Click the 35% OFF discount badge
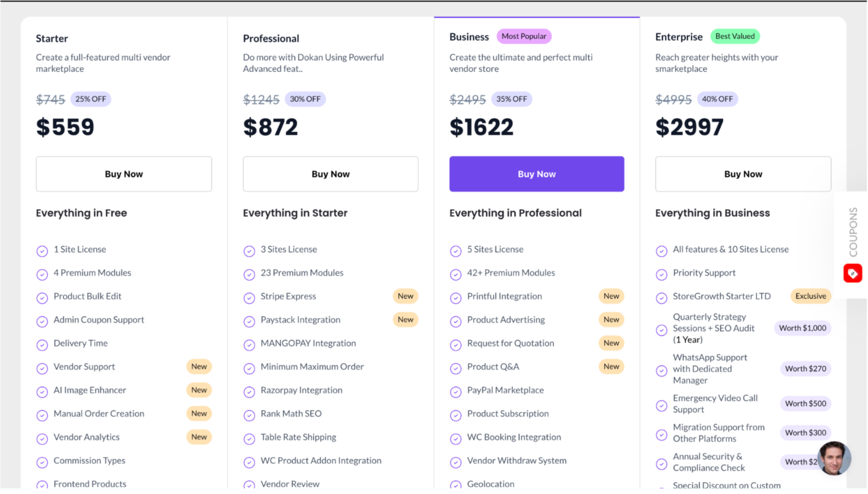The height and width of the screenshot is (494, 868). [511, 99]
